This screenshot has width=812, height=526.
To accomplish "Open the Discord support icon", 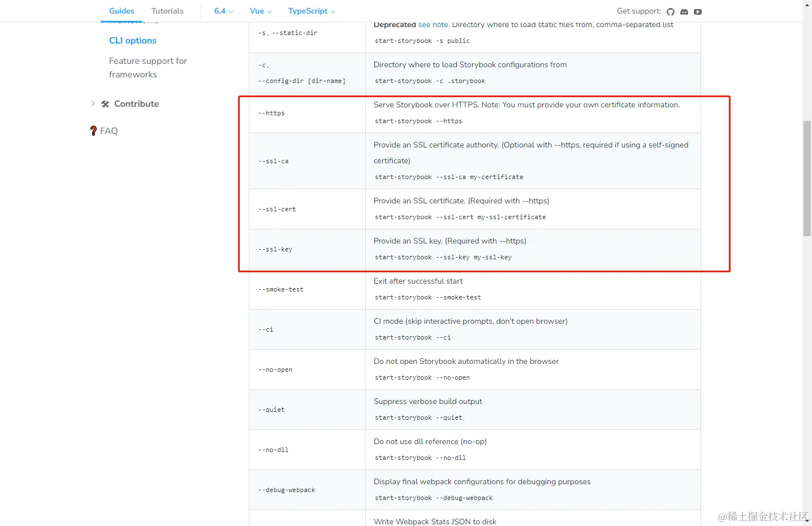I will pos(684,12).
